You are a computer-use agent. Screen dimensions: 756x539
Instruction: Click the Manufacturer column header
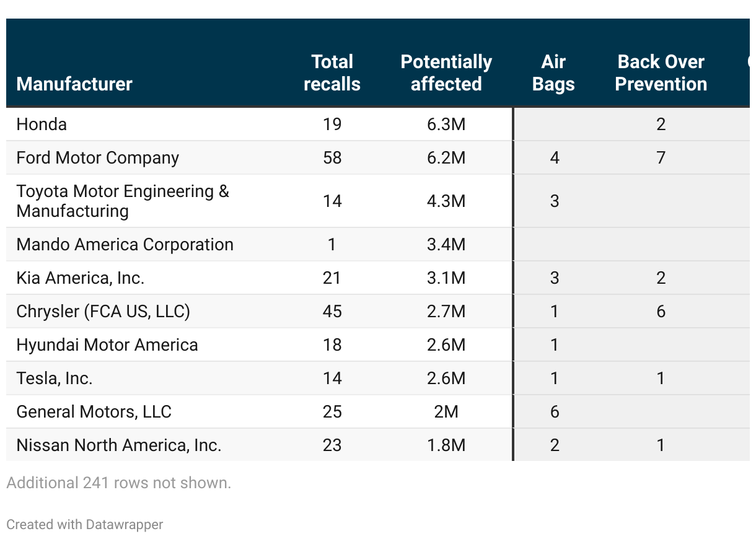coord(74,84)
